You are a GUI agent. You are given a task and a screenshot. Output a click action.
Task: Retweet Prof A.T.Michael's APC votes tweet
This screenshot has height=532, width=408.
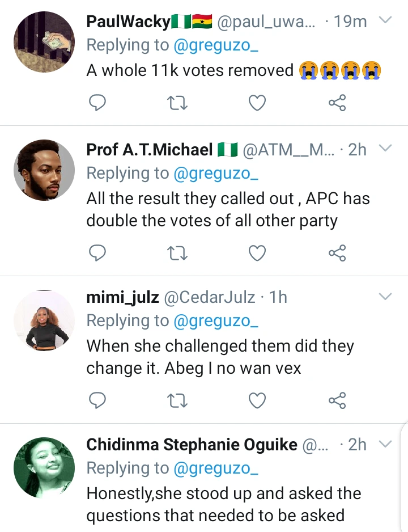177,254
